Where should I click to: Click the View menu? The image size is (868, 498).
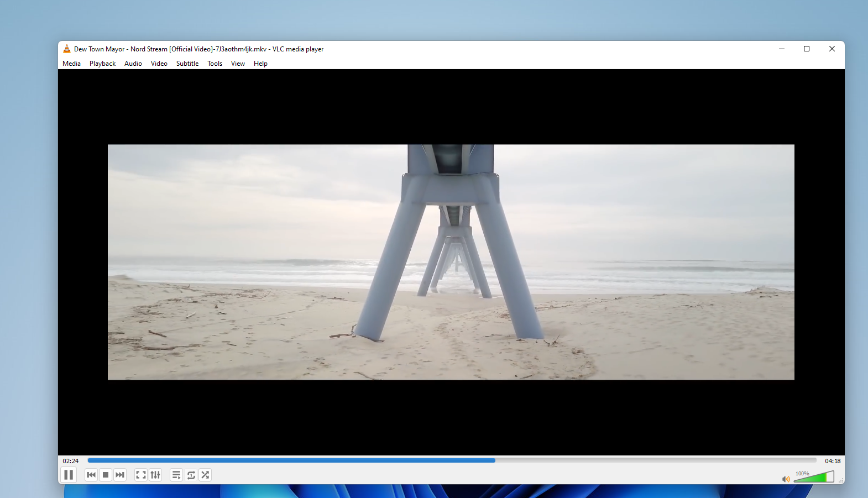coord(238,64)
